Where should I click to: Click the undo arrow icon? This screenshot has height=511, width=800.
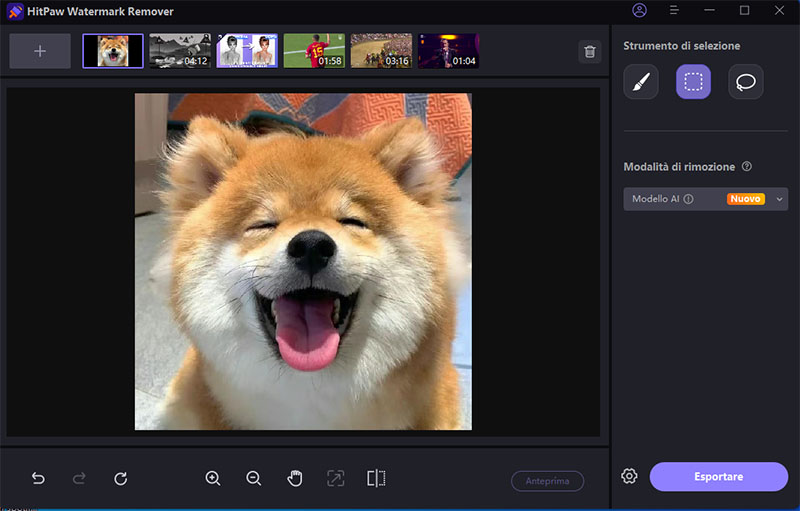pos(38,479)
